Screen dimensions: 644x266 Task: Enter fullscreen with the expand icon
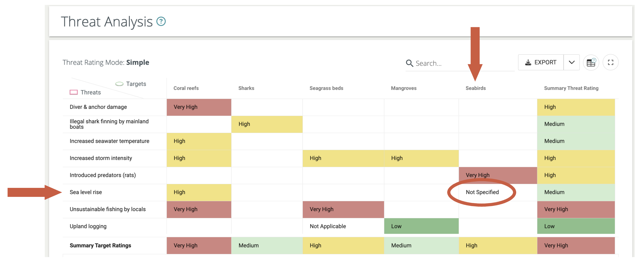610,63
